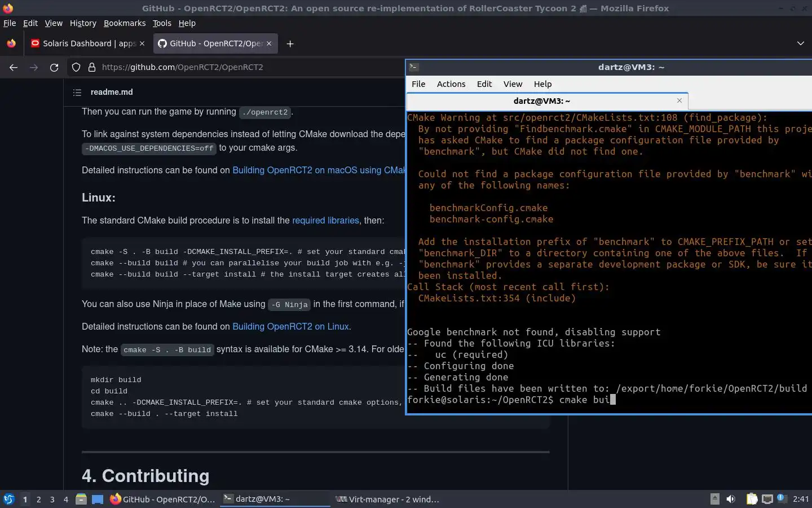Image resolution: width=812 pixels, height=508 pixels.
Task: Click the 'Linux:' section heading
Action: [x=99, y=198]
